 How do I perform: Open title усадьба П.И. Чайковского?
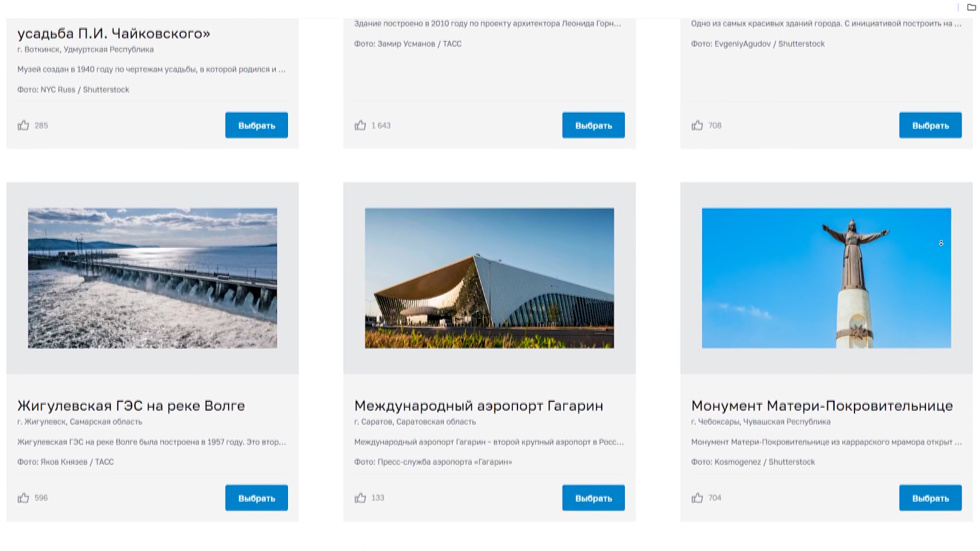(x=114, y=34)
